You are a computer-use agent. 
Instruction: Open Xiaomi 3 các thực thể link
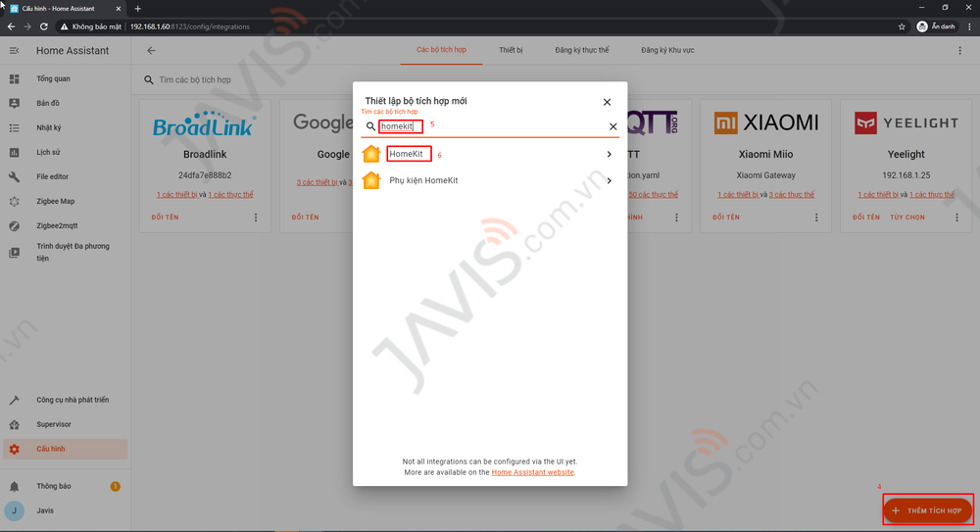pos(791,194)
